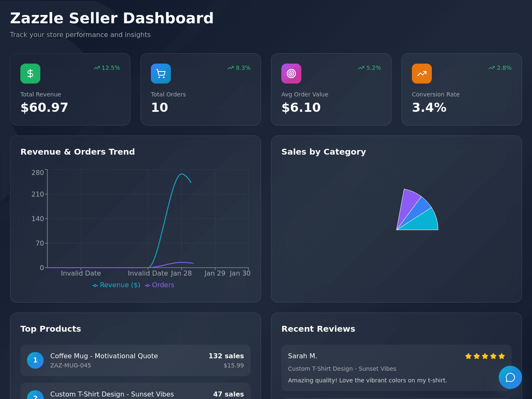The width and height of the screenshot is (532, 399).
Task: Click the 5.2% trend arrow indicator
Action: coord(369,68)
